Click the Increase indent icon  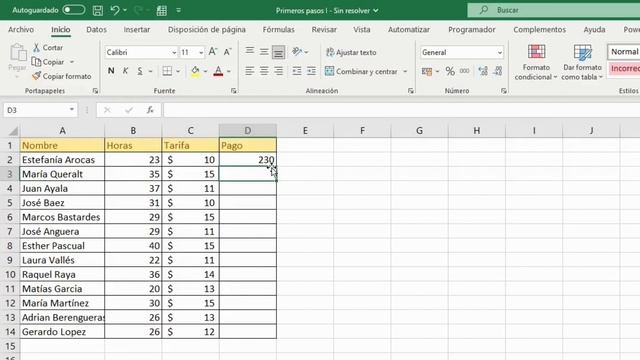pyautogui.click(x=311, y=71)
